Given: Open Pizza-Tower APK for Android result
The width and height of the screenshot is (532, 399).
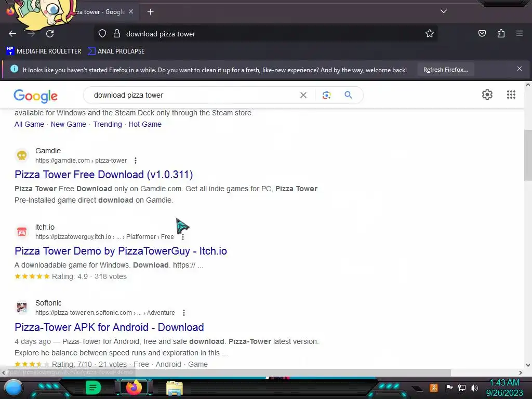Looking at the screenshot, I should click(x=109, y=327).
